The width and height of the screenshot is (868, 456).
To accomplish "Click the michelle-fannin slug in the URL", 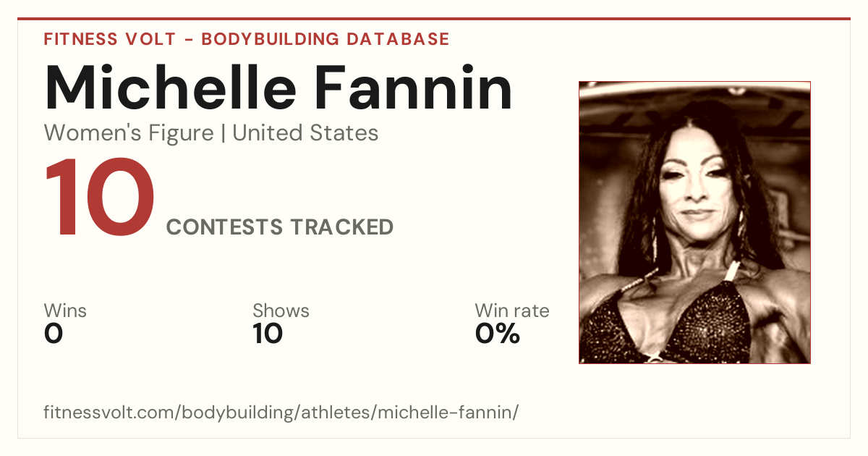I will (446, 413).
